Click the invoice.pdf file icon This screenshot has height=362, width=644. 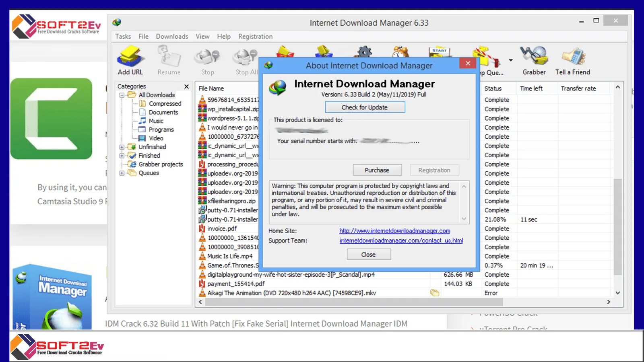click(x=202, y=228)
